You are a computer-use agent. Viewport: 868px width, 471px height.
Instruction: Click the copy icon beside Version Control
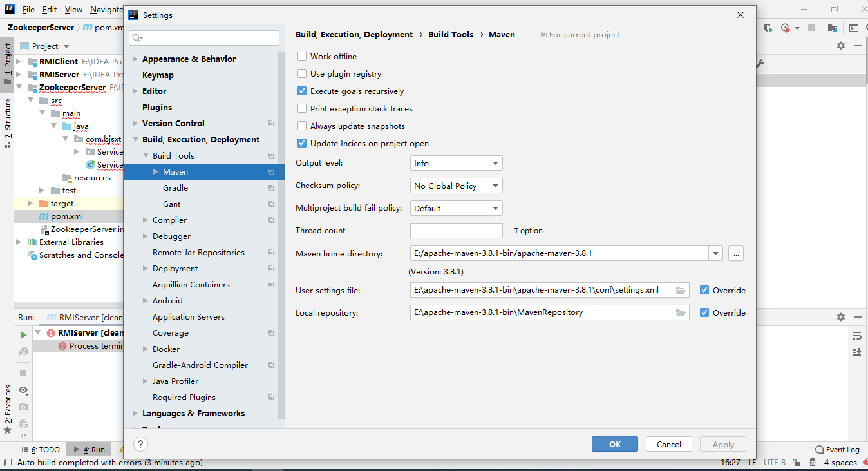pos(270,124)
